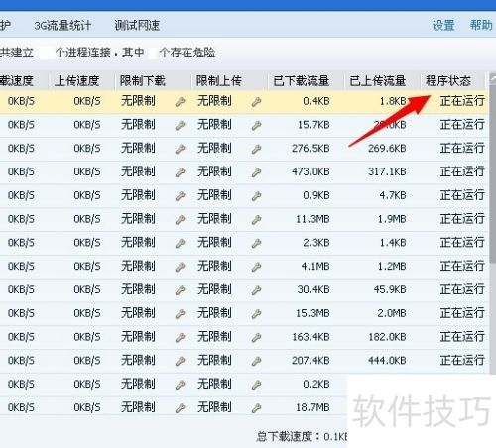Open upload limit wrench for 207.4KB downloaded row
496x448 pixels.
point(256,361)
